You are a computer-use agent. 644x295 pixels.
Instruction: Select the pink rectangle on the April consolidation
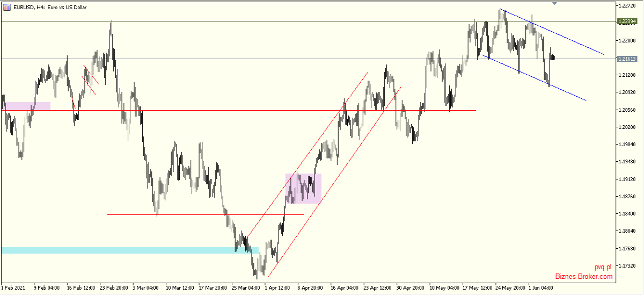(303, 188)
